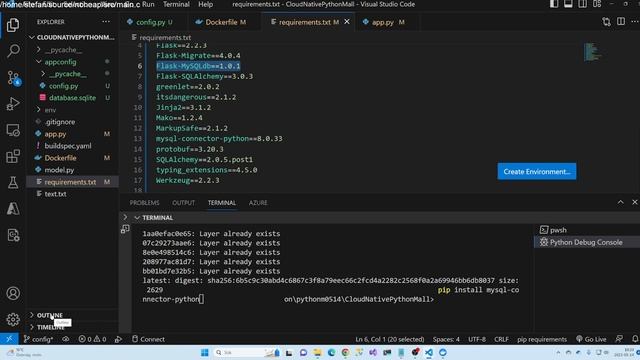The width and height of the screenshot is (640, 360).
Task: Click the feedback icon in status bar
Action: tap(619, 339)
